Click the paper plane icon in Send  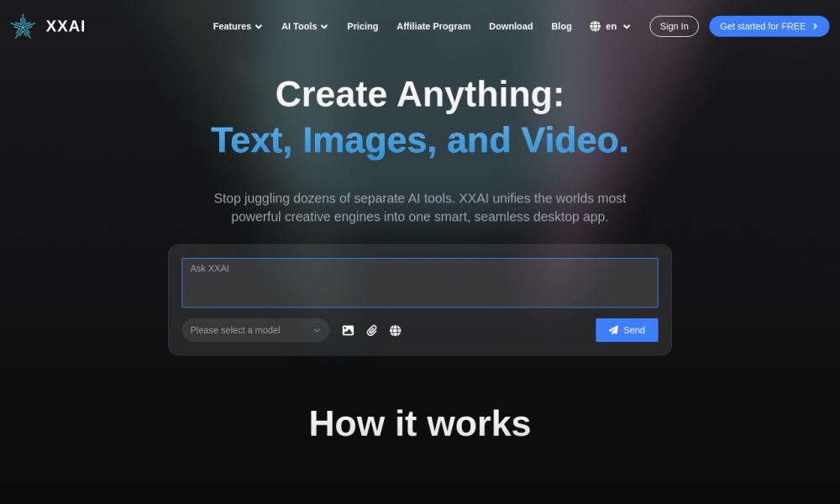[x=613, y=330]
